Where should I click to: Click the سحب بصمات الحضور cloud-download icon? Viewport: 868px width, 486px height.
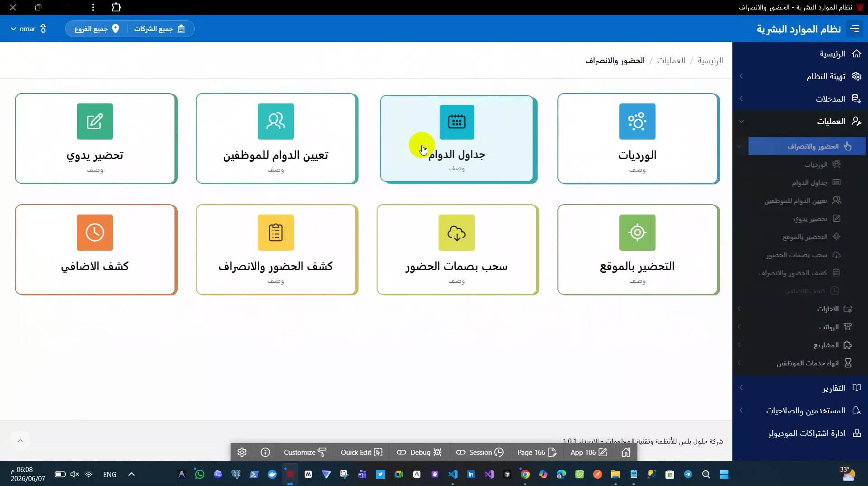(457, 233)
